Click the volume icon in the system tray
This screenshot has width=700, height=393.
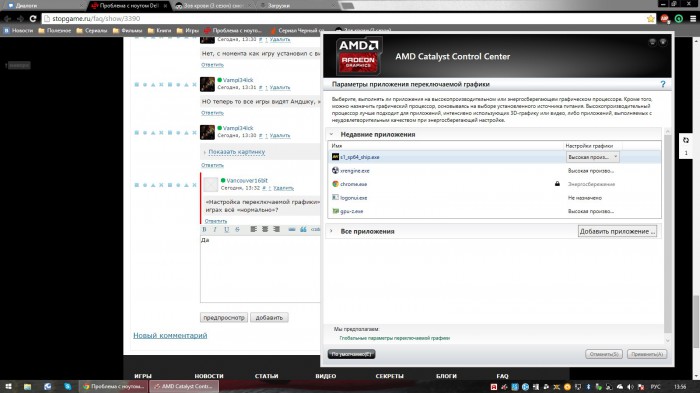coord(630,387)
